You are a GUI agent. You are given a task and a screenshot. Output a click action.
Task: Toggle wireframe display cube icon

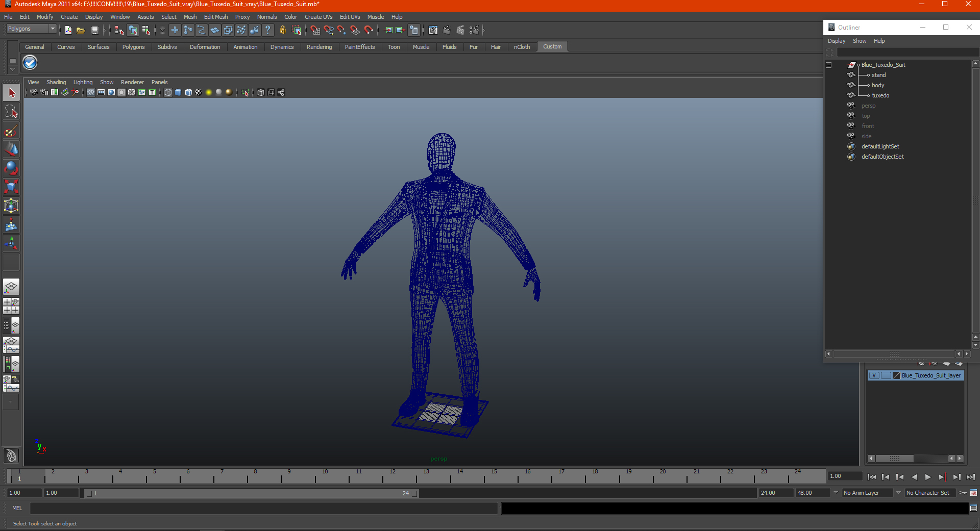point(168,92)
